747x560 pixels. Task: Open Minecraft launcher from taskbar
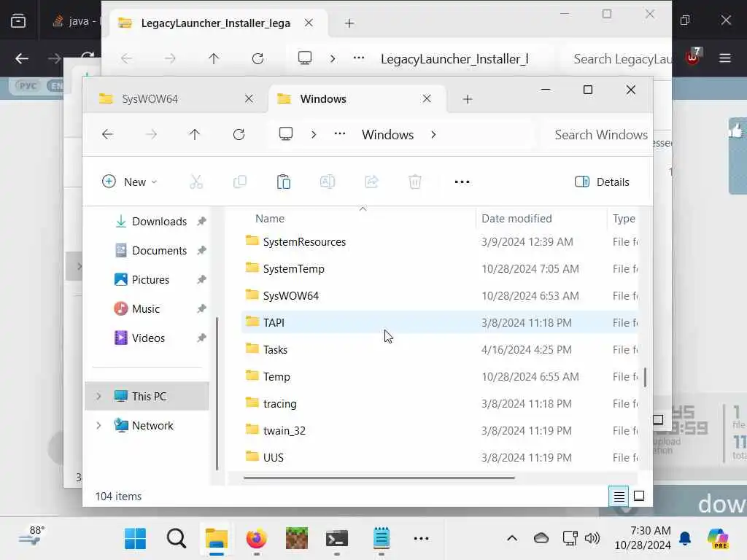coord(297,539)
